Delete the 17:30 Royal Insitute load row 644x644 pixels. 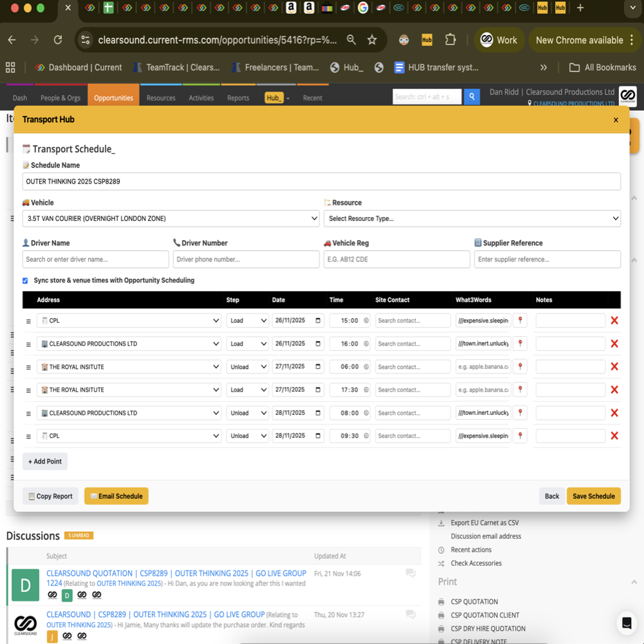(614, 390)
